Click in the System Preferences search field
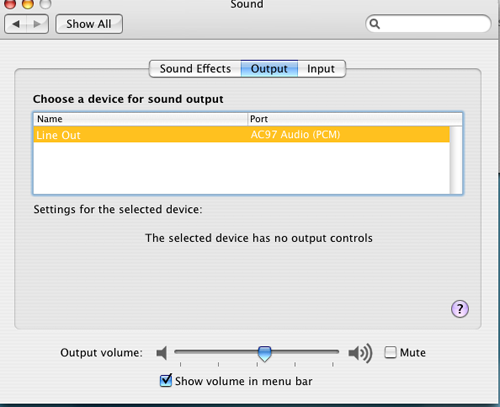500x407 pixels. pyautogui.click(x=433, y=24)
